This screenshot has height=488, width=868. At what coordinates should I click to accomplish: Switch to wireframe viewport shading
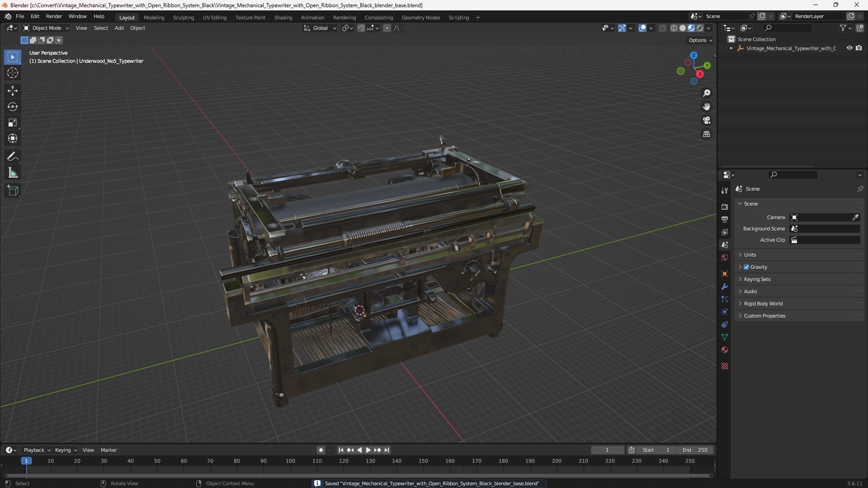(x=674, y=28)
